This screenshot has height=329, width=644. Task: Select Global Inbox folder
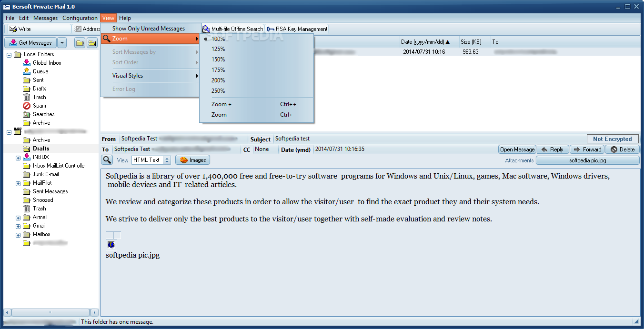point(47,63)
